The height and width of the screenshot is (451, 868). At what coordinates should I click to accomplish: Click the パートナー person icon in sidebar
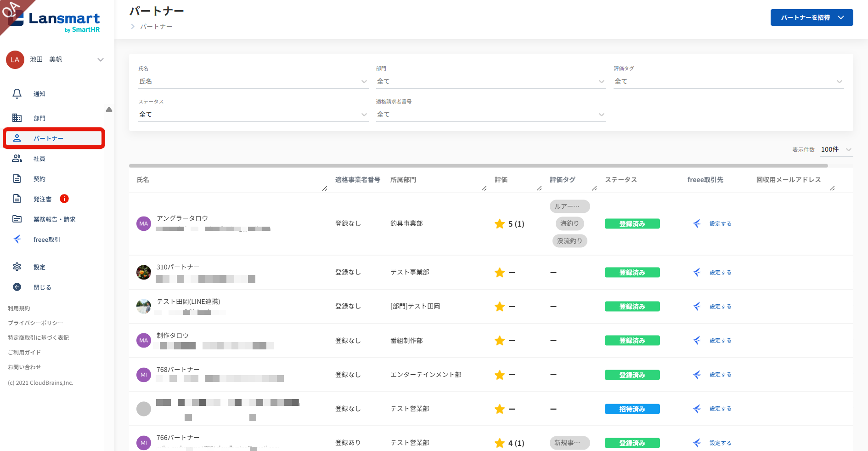click(17, 138)
